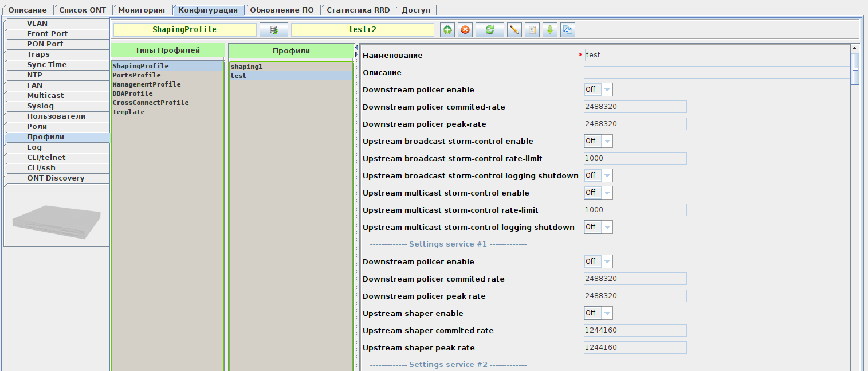Switch to the Доступ tab

(x=416, y=10)
